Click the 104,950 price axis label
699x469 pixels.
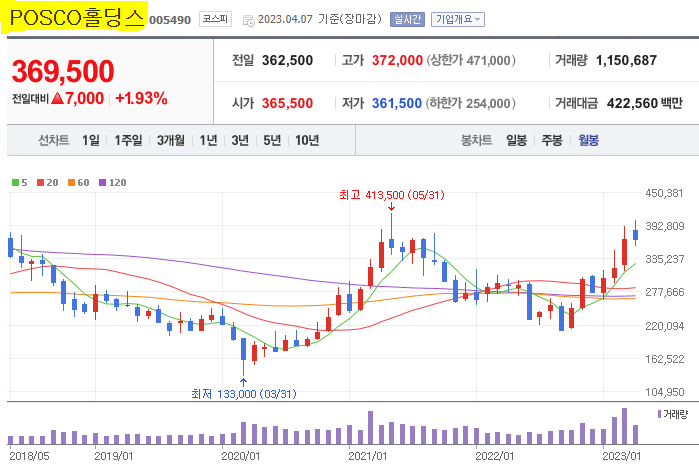pos(664,392)
